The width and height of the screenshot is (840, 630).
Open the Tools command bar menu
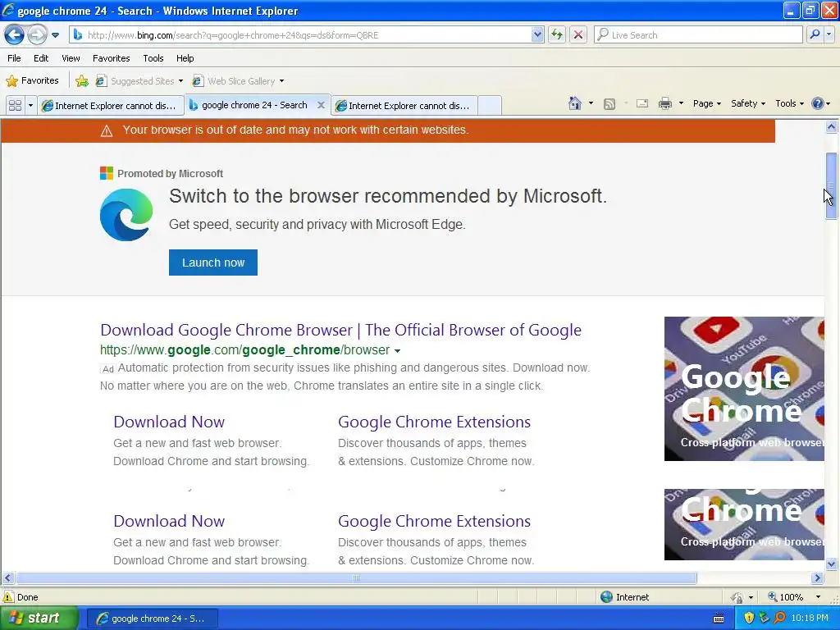[x=789, y=103]
